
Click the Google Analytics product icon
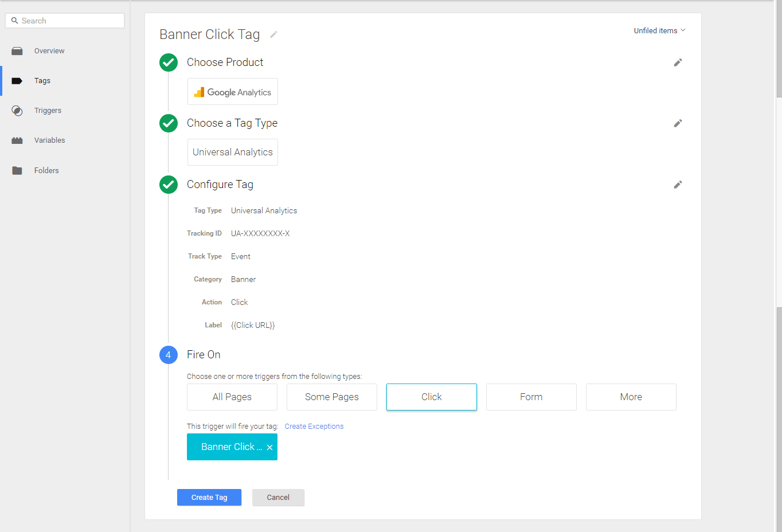click(x=232, y=91)
